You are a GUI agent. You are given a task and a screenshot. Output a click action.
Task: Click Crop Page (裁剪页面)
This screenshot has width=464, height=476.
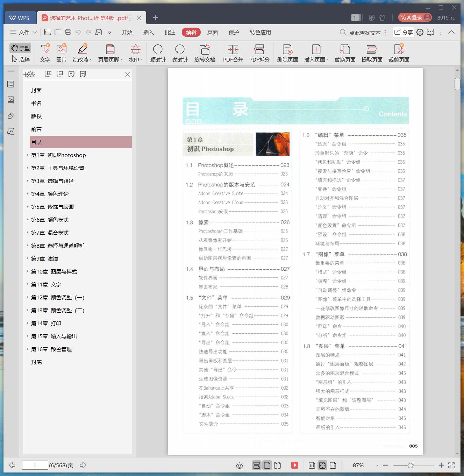(x=399, y=53)
